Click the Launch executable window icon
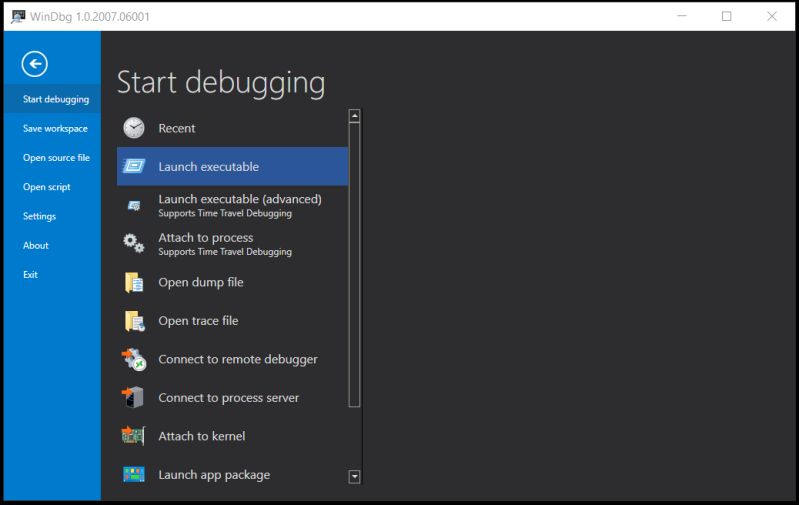Viewport: 799px width, 505px height. pos(134,166)
